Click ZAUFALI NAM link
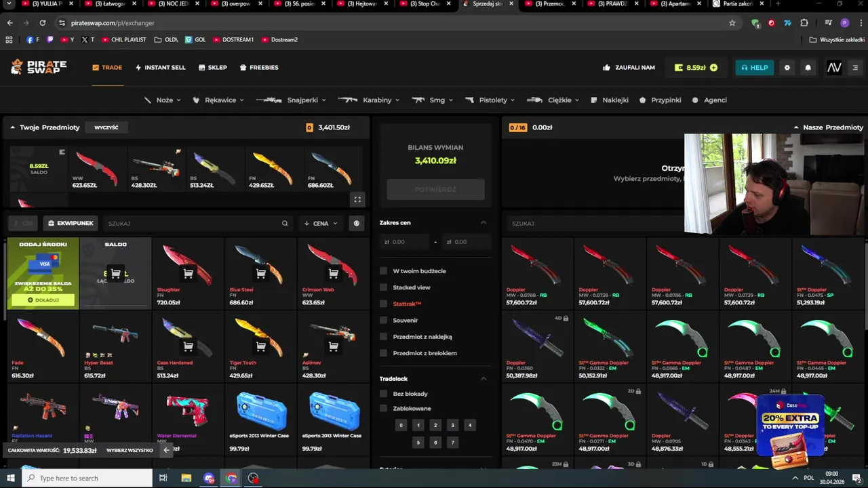The height and width of the screenshot is (488, 868). [x=629, y=68]
